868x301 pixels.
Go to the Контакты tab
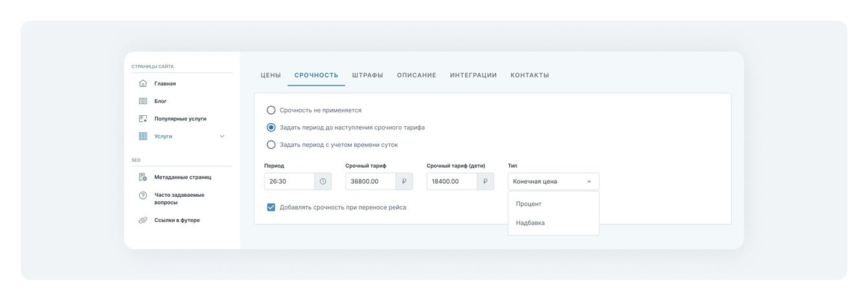coord(530,75)
